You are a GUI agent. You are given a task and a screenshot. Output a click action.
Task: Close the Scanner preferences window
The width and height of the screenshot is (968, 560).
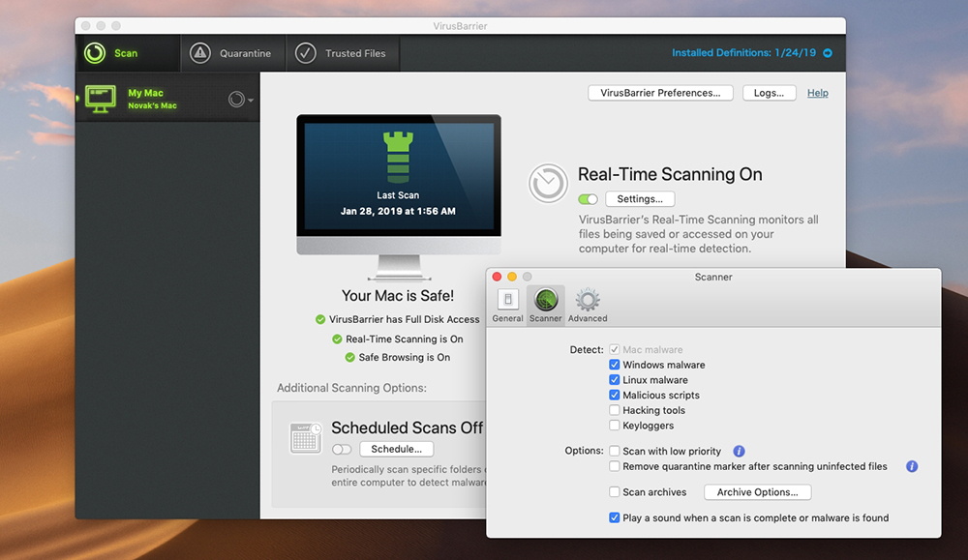click(x=497, y=277)
